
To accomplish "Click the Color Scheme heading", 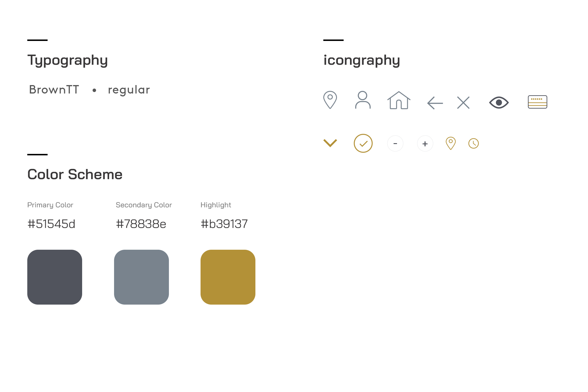I will coord(75,175).
